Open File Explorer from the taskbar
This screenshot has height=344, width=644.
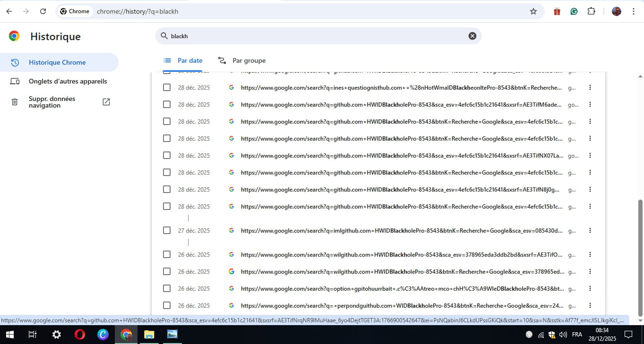149,335
